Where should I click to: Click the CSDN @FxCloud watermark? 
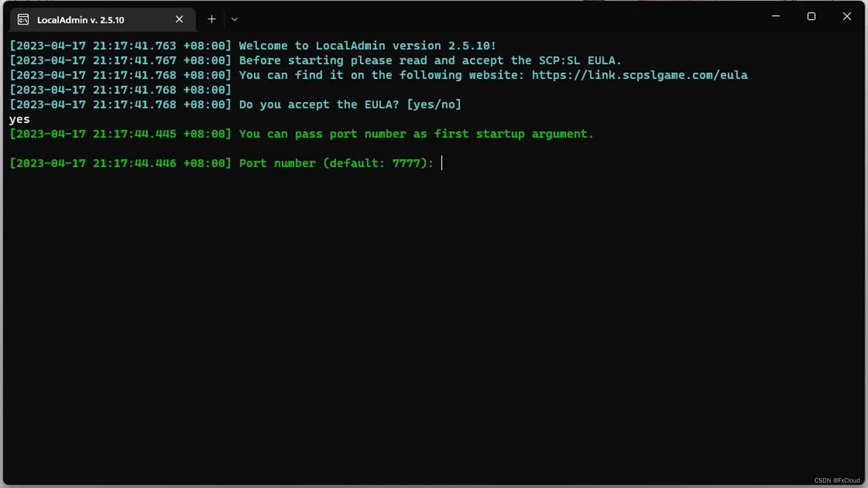point(837,481)
